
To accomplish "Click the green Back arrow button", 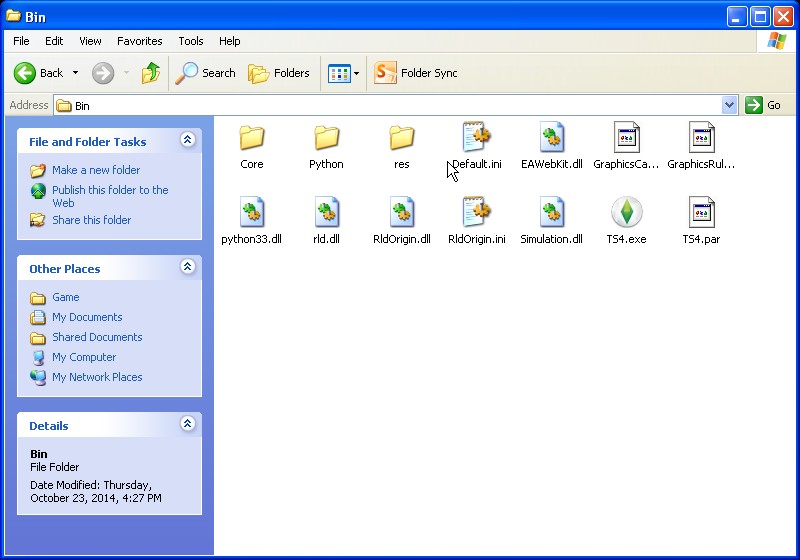I will (24, 73).
